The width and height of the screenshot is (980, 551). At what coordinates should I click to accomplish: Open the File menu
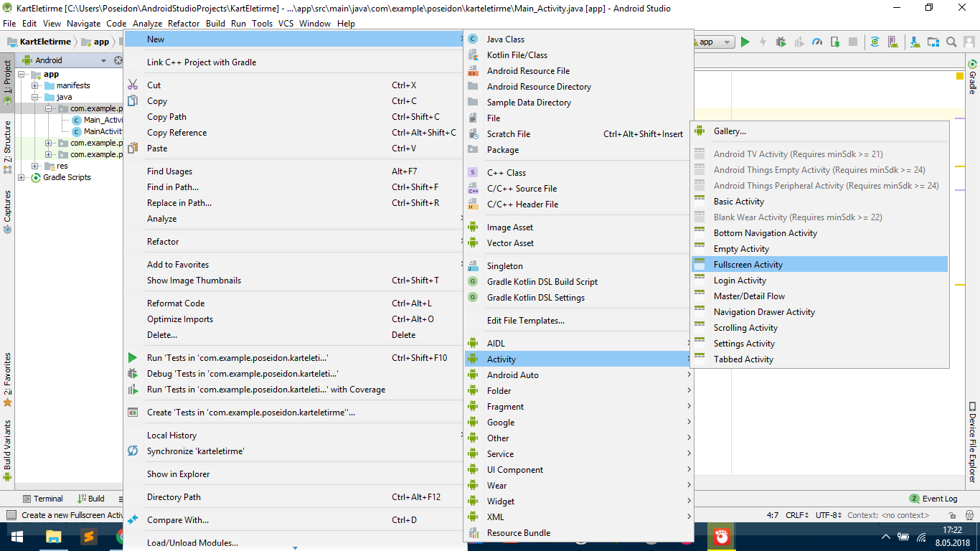point(9,23)
